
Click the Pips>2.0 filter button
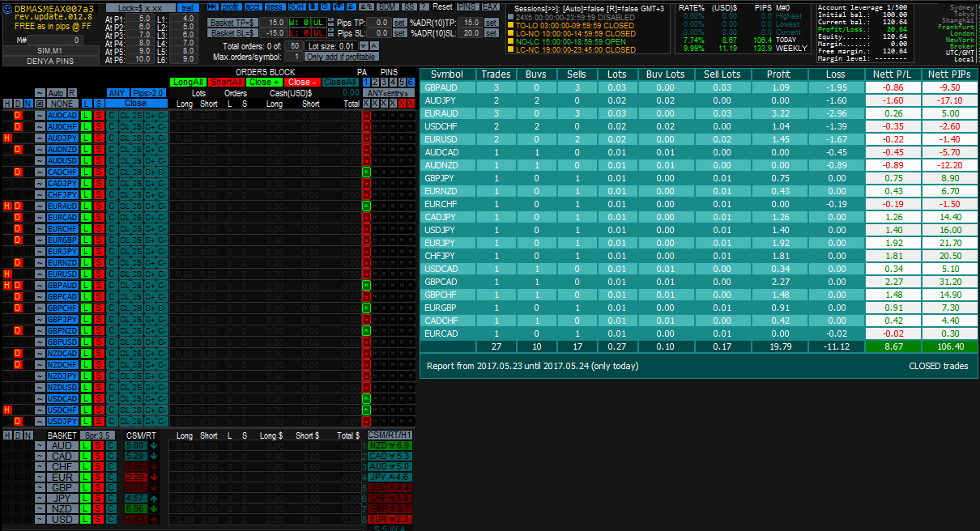pyautogui.click(x=149, y=93)
